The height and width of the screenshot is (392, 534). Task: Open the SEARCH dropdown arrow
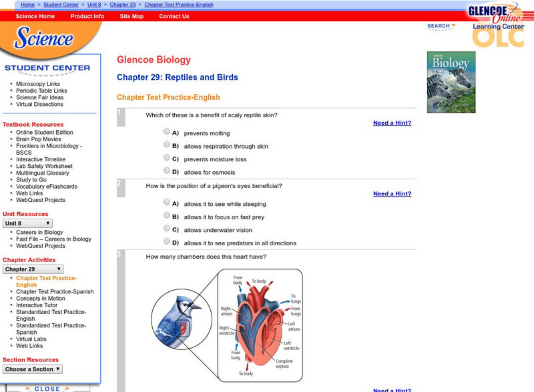(x=454, y=25)
